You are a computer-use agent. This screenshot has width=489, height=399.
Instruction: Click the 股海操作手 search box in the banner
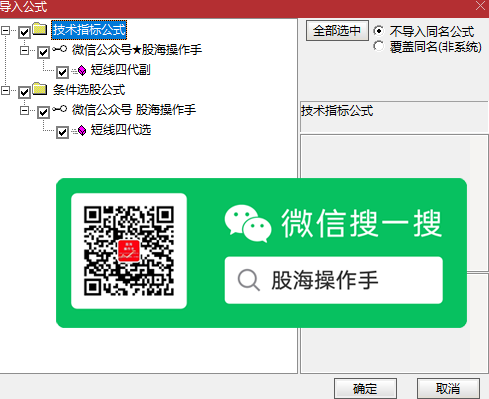[334, 280]
